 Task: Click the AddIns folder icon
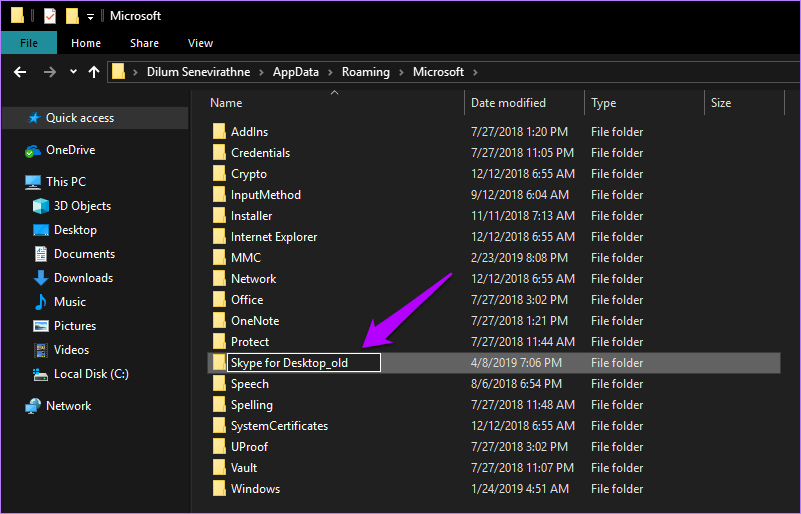(219, 131)
